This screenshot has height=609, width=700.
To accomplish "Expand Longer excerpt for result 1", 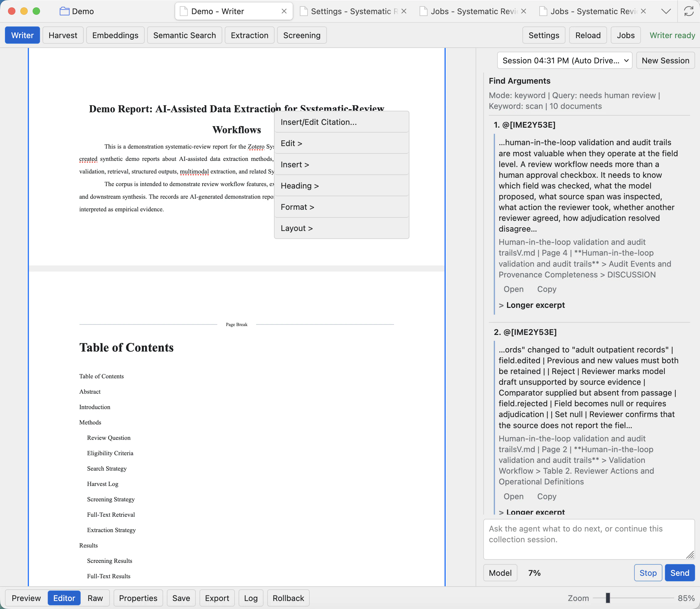I will click(x=532, y=305).
